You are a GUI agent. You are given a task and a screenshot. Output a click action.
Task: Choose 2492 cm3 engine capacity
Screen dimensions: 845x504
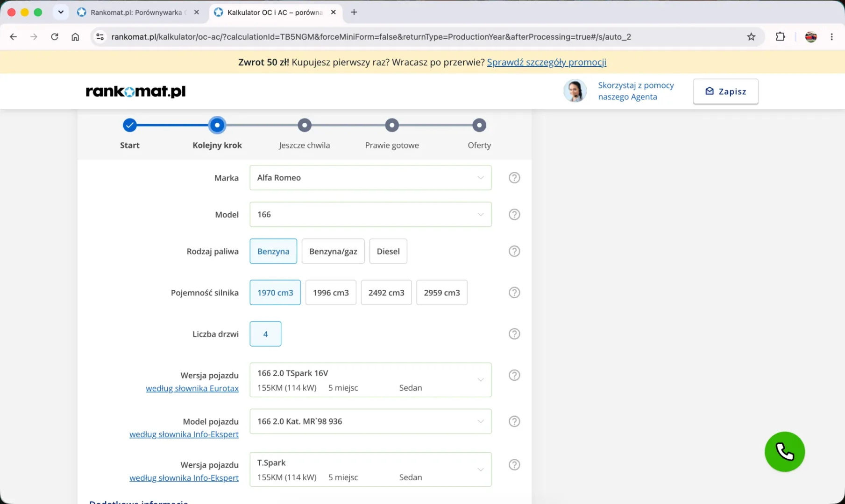click(386, 293)
